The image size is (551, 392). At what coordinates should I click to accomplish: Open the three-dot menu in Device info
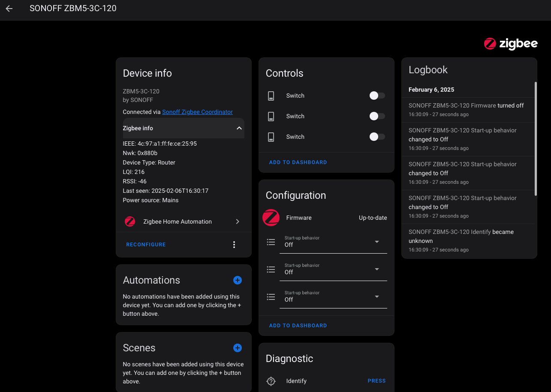[234, 245]
